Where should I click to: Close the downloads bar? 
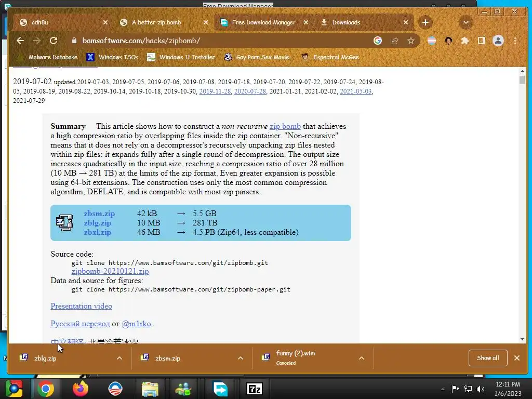tap(517, 358)
